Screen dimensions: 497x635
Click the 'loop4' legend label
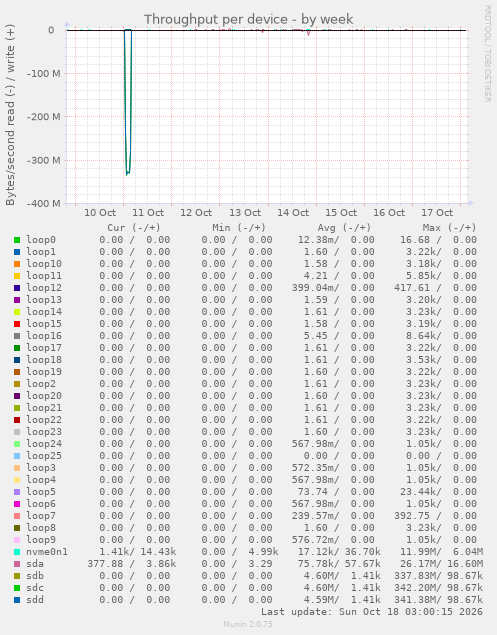pos(41,480)
